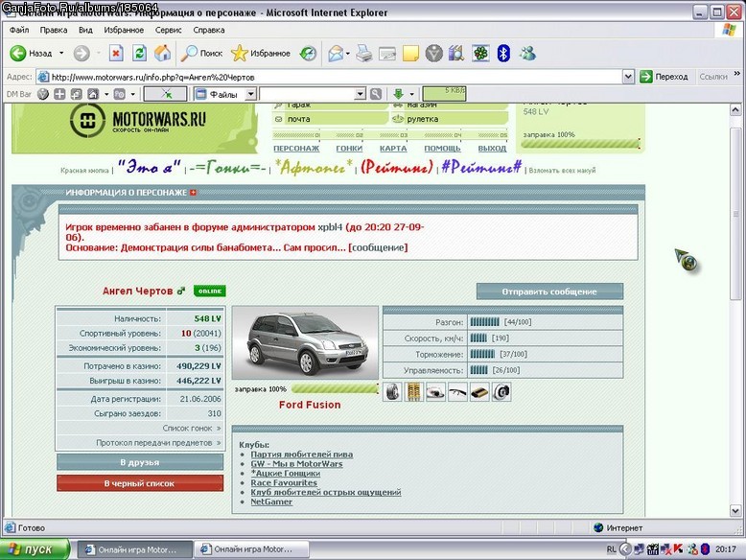Open the Поиск search tool

(x=201, y=54)
